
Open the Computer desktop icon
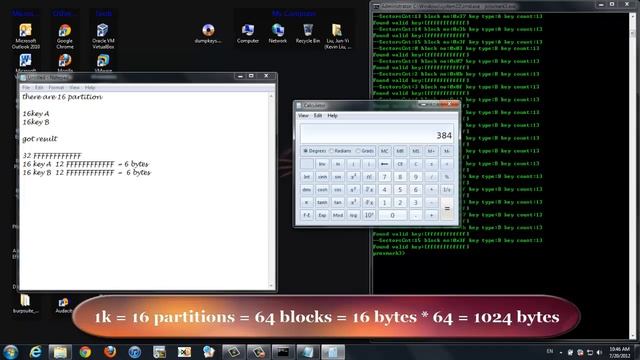coord(248,33)
